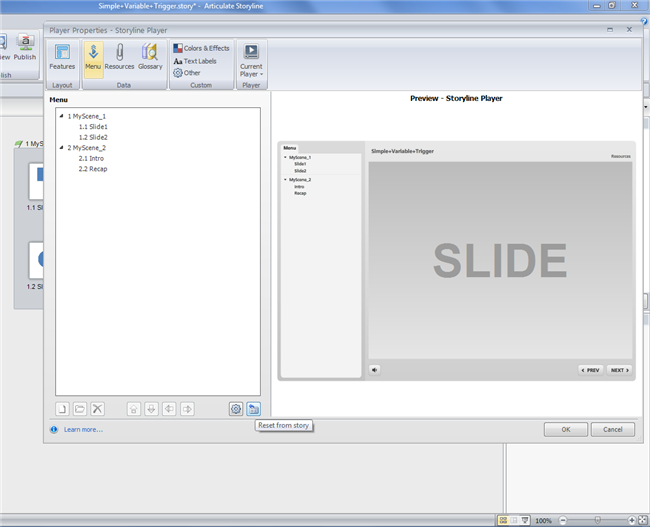Click the Delete heading X button
The image size is (650, 527).
(98, 409)
